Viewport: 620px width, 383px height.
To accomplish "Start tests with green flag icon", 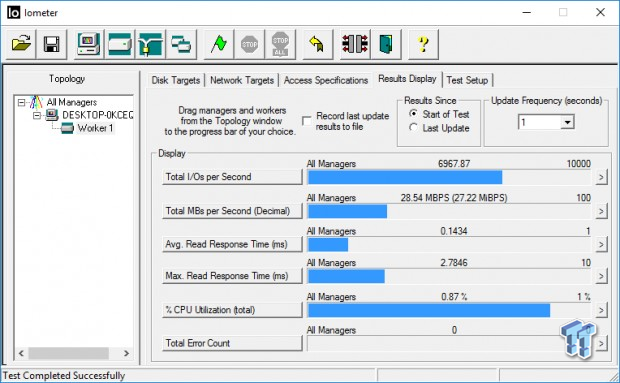I will (x=219, y=44).
